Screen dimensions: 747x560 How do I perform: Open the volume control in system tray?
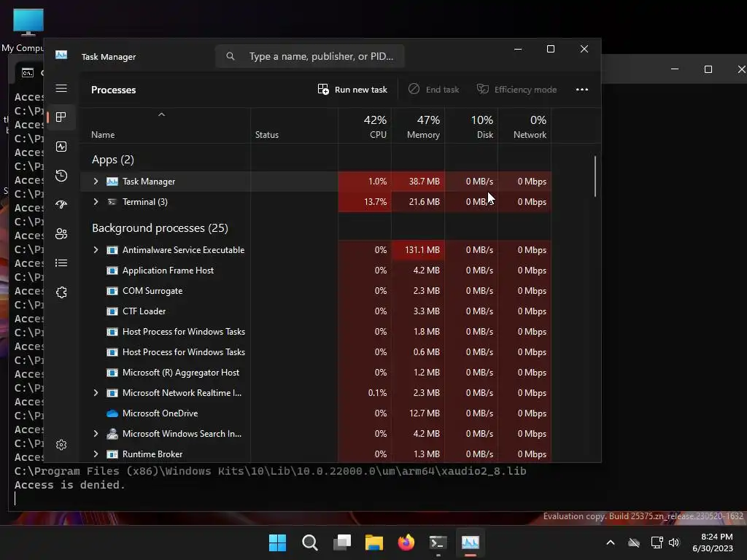tap(673, 542)
